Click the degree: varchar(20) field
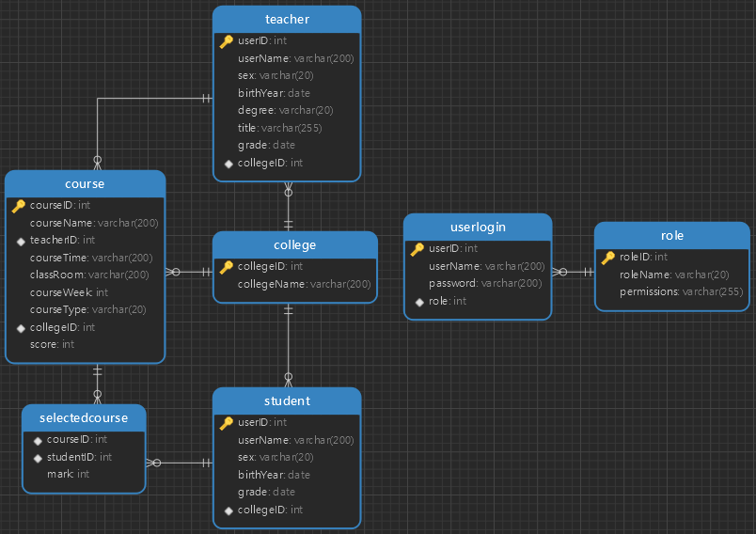756x534 pixels. point(286,110)
